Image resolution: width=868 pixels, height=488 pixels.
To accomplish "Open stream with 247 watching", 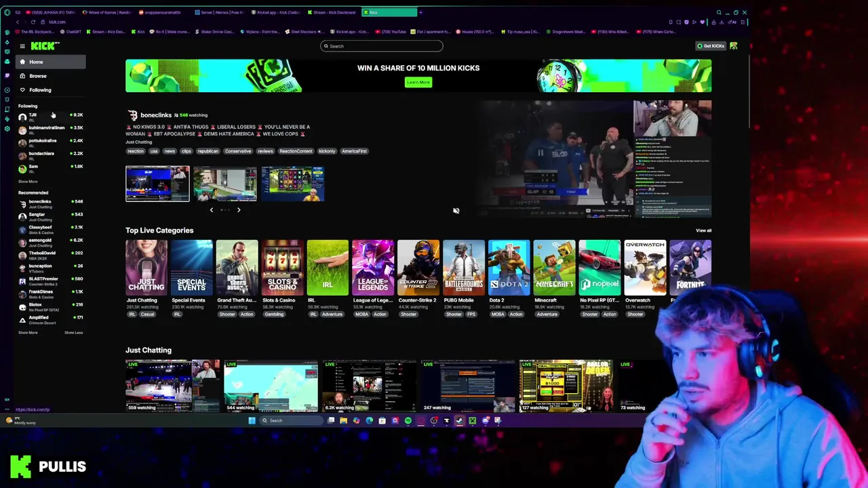I will 468,386.
